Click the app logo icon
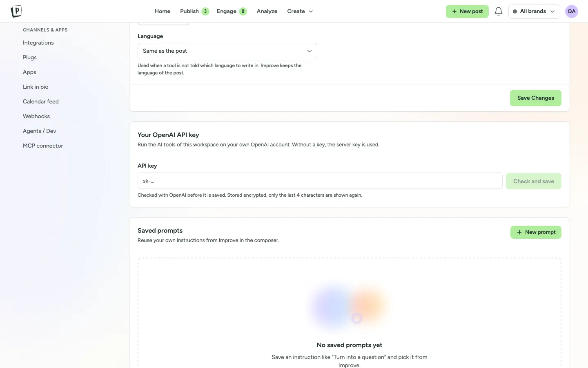This screenshot has width=588, height=368. pyautogui.click(x=16, y=11)
